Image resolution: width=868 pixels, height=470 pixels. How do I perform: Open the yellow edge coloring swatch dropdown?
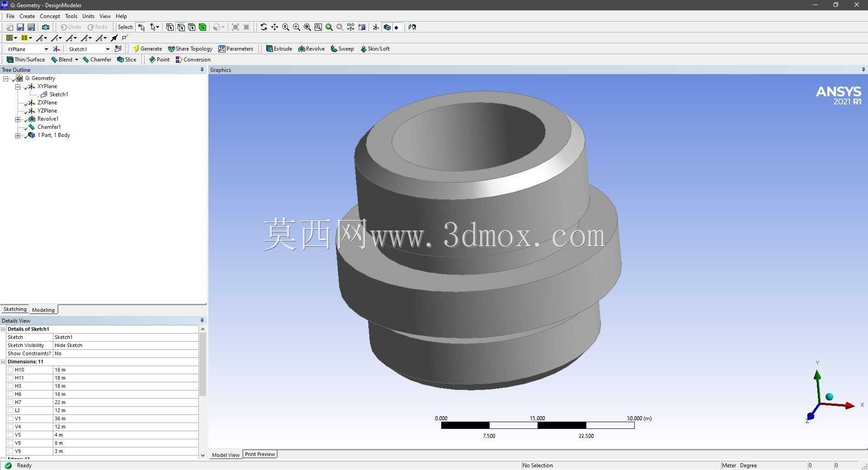(30, 38)
